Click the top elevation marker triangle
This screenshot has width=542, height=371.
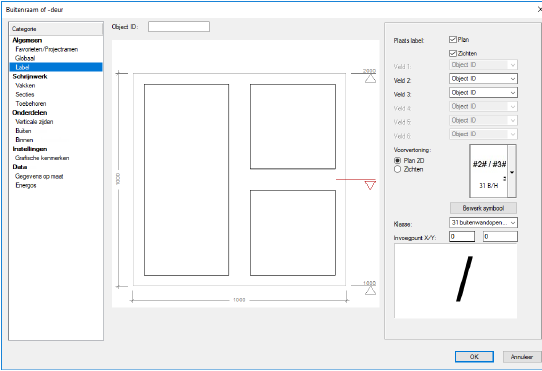click(x=370, y=79)
